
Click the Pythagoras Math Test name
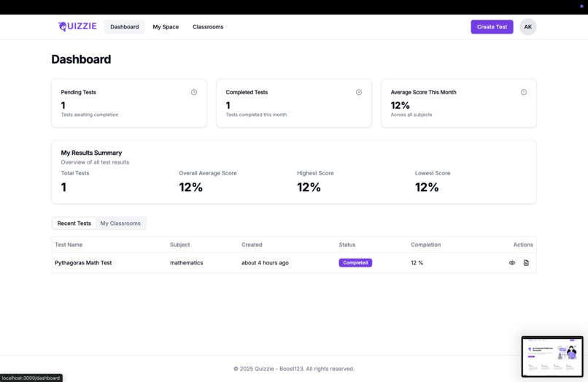point(83,262)
